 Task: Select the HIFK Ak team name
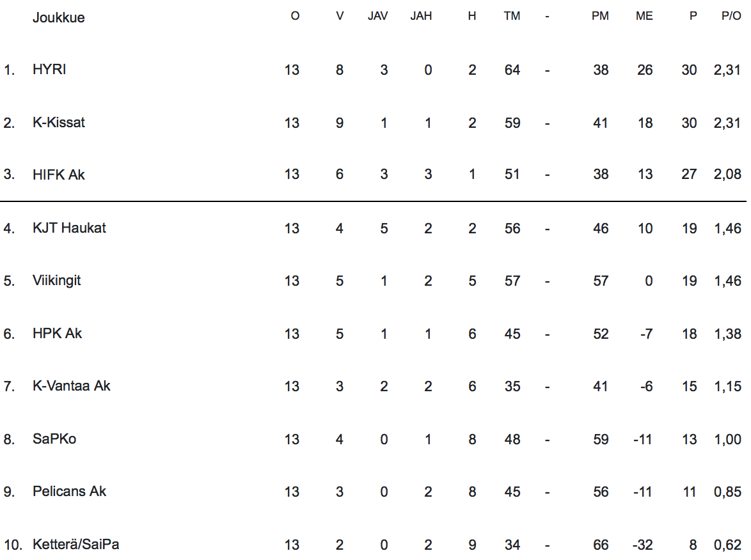(x=59, y=175)
